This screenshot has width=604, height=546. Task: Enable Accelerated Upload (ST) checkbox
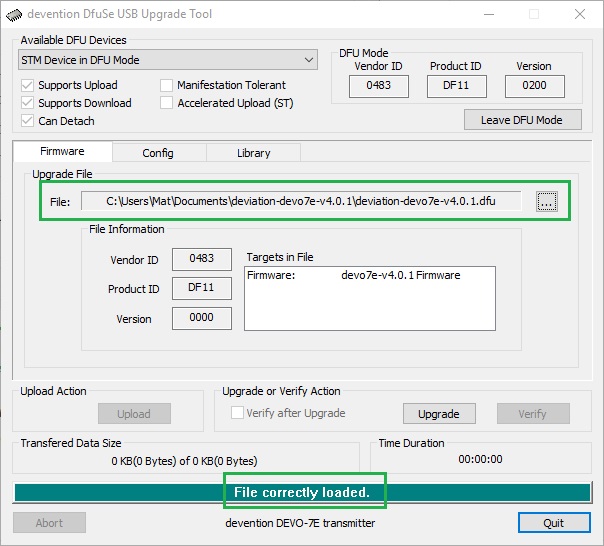coord(166,103)
